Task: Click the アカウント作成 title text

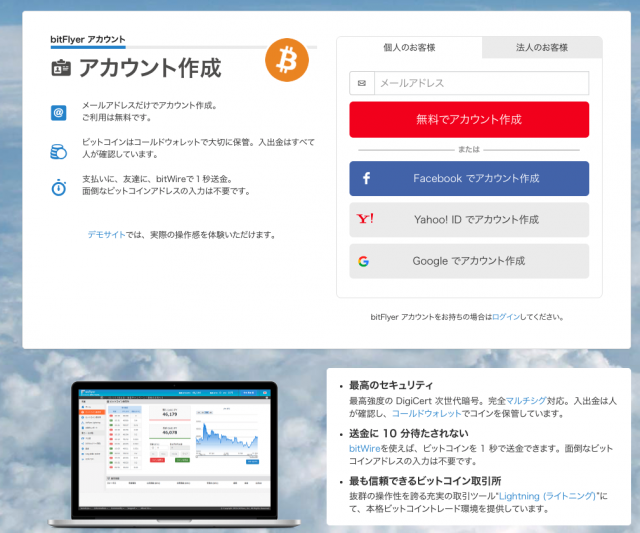Action: [x=150, y=68]
